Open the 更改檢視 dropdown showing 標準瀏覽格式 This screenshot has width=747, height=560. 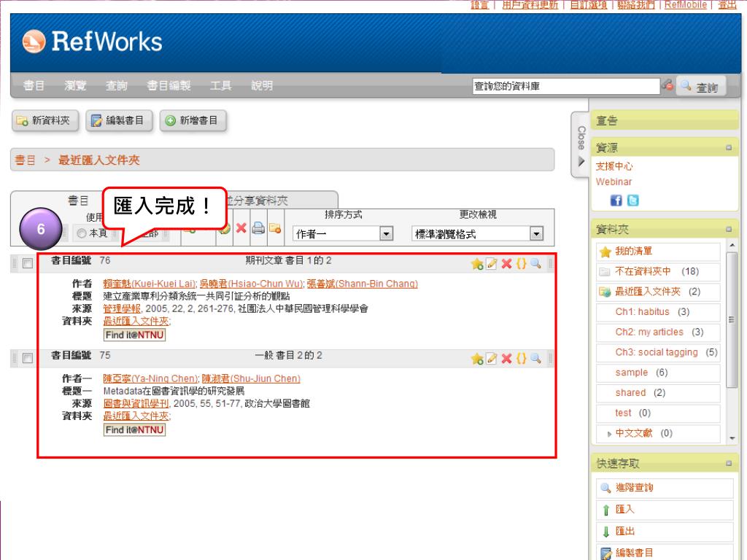click(477, 234)
